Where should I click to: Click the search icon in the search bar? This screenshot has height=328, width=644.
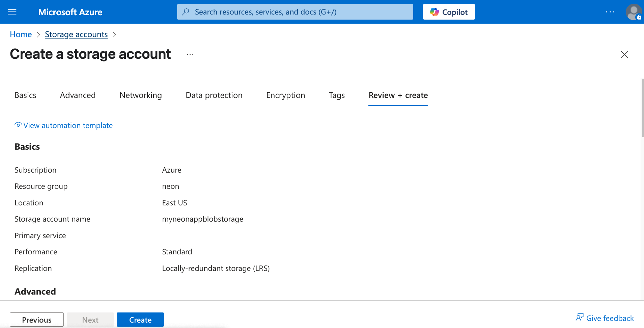[x=186, y=12]
